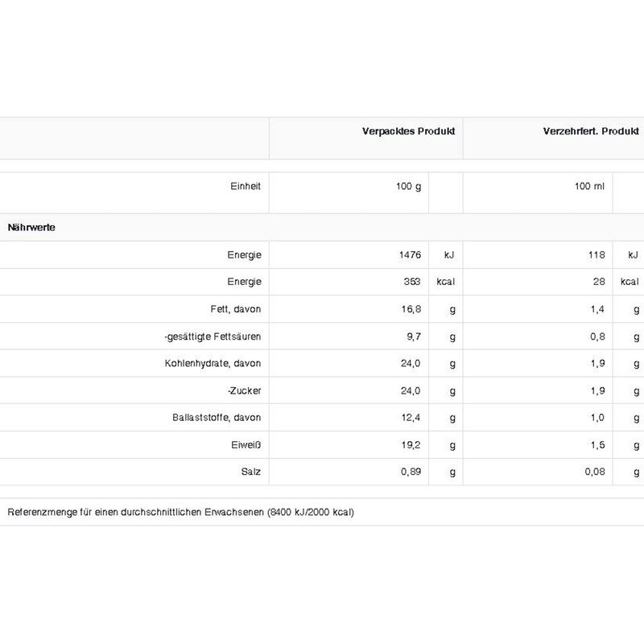644x644 pixels.
Task: Select the Nährwerte section heading
Action: [31, 227]
